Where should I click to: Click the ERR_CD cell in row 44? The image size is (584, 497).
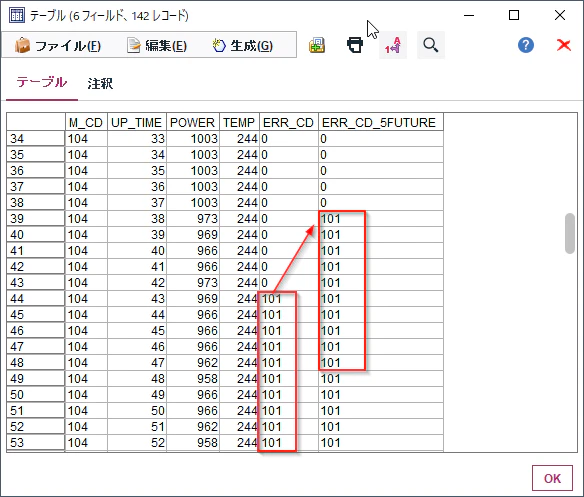click(x=289, y=298)
